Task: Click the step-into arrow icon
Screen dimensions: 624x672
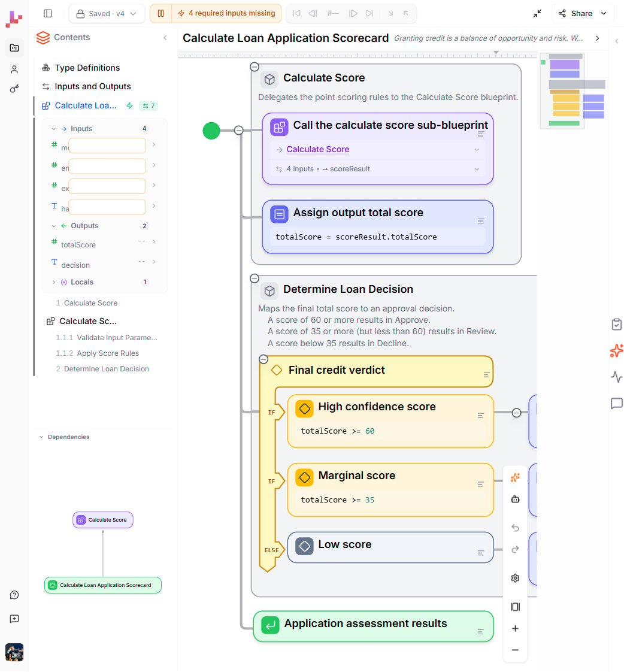Action: (x=390, y=13)
